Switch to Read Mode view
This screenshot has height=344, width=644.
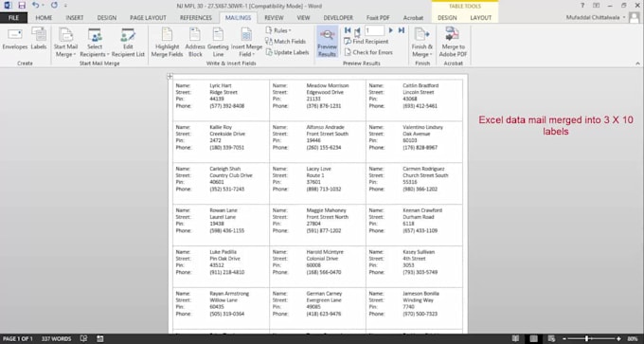coord(515,338)
